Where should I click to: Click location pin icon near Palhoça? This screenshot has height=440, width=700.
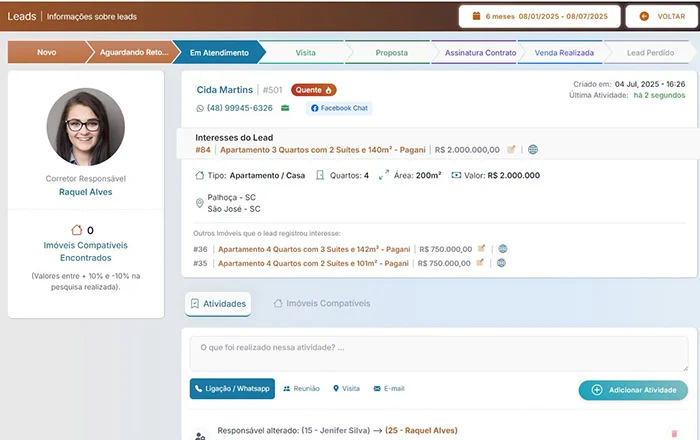[x=200, y=203]
